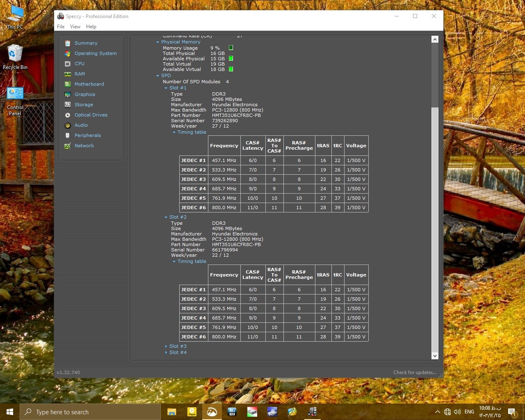The image size is (525, 420).
Task: Click Available Virtual green indicator
Action: [231, 69]
